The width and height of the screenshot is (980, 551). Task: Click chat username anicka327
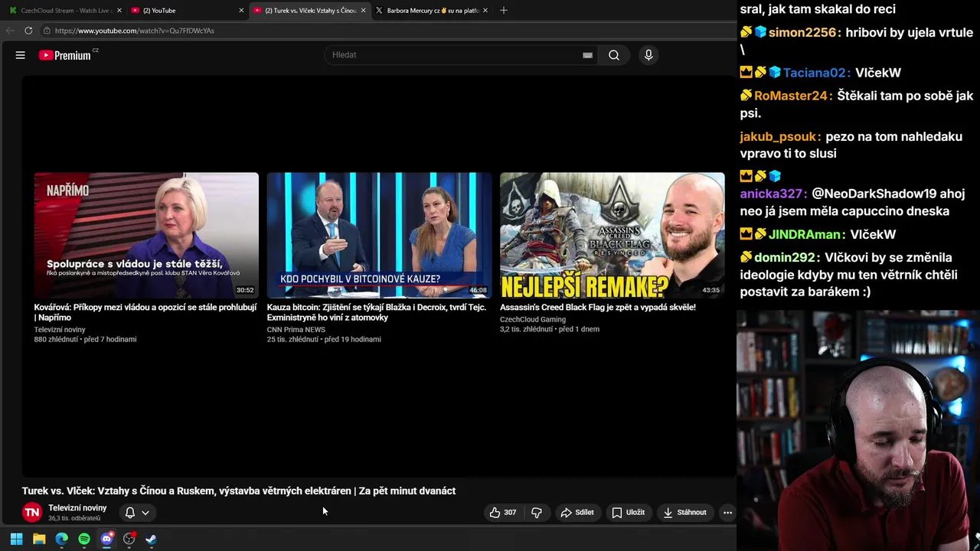[772, 194]
